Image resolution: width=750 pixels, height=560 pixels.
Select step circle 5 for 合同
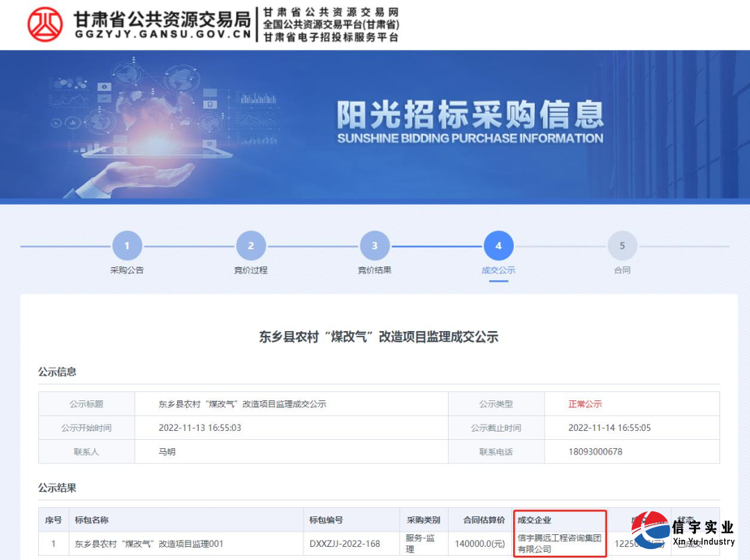pos(622,245)
